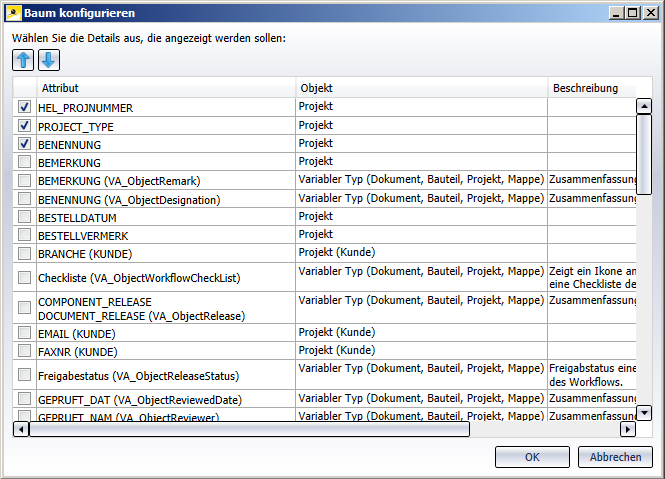Minimize the Baum konfigurieren dialog
The height and width of the screenshot is (479, 665).
coord(616,13)
